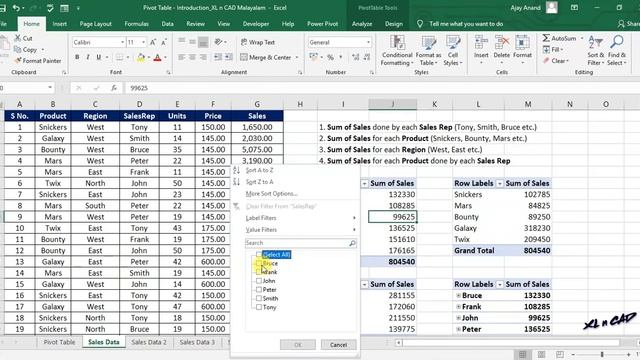
Task: Check the Bruce filter checkbox
Action: [259, 263]
